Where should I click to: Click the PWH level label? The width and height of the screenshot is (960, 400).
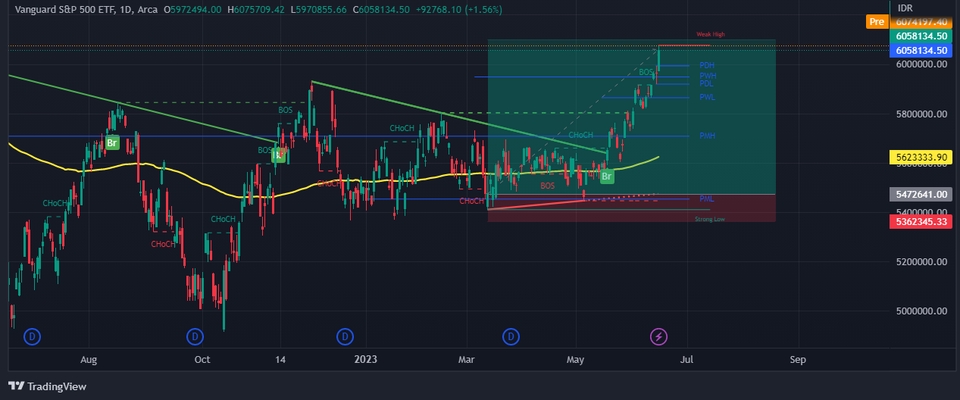tap(708, 76)
